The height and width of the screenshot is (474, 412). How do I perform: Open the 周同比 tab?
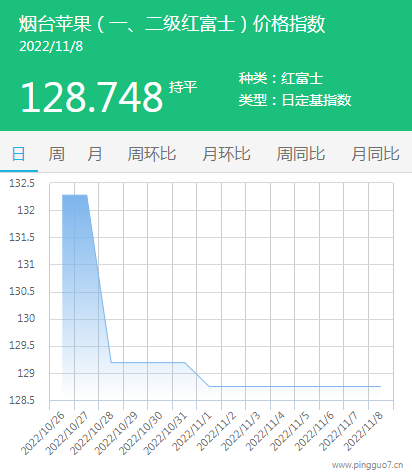[301, 154]
